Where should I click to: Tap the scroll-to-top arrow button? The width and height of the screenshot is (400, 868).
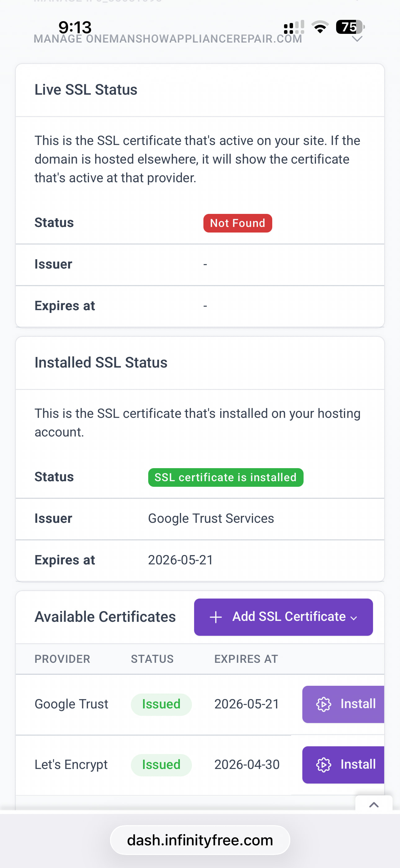374,805
